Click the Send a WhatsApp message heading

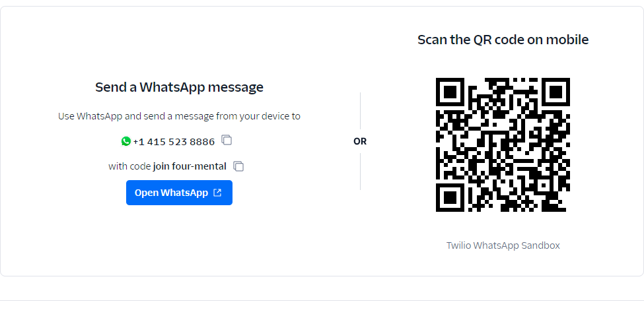point(179,87)
